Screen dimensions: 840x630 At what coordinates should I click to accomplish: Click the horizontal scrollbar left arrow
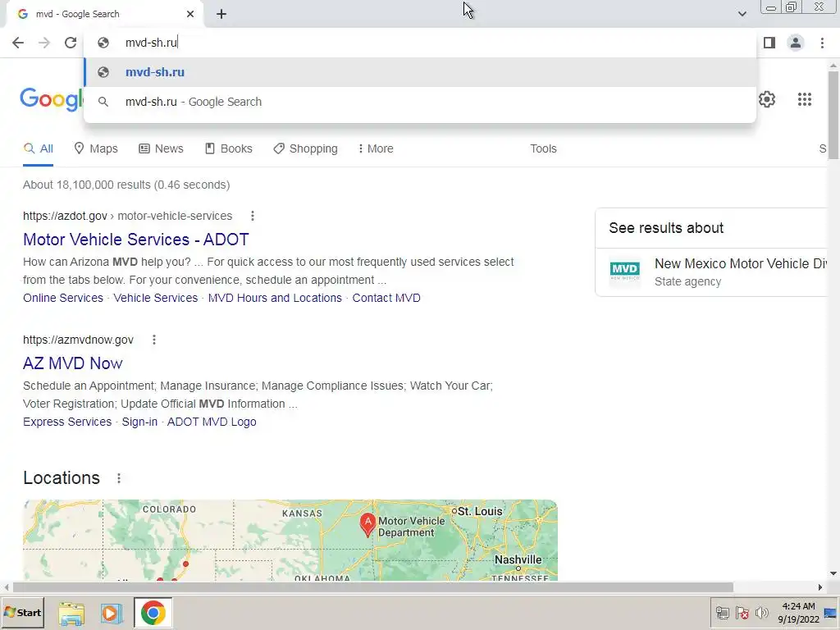pos(7,587)
